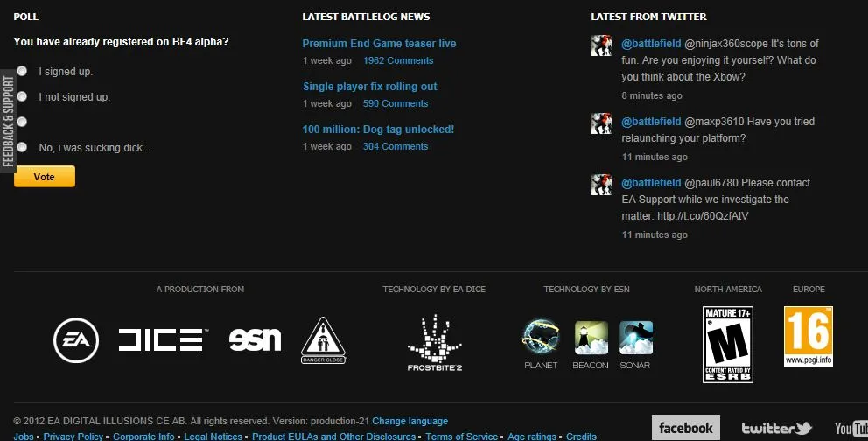
Task: Click the poll question about BF4 alpha
Action: (122, 41)
